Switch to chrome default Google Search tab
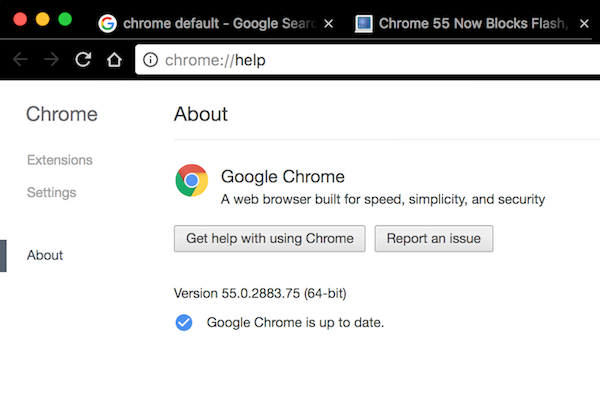The image size is (600, 401). (x=216, y=24)
